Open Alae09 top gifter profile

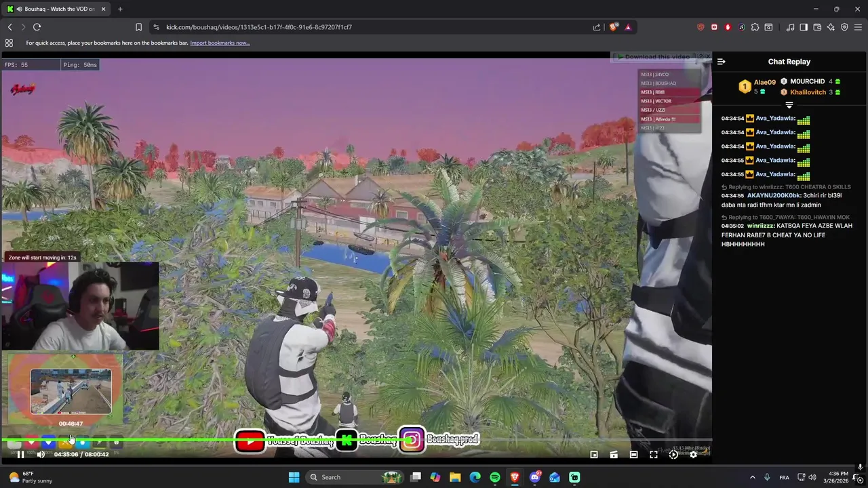pyautogui.click(x=764, y=82)
